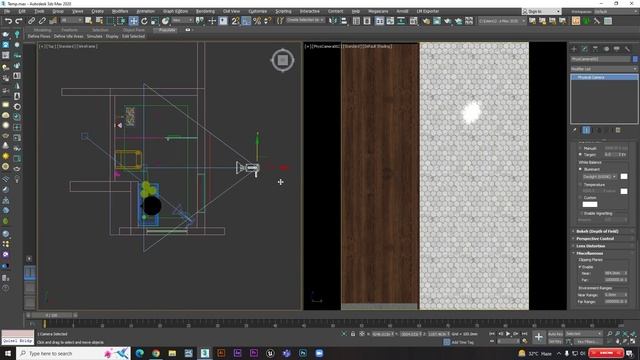Open the Create tab plus icon
Viewport: 640px width, 360px height.
(574, 49)
